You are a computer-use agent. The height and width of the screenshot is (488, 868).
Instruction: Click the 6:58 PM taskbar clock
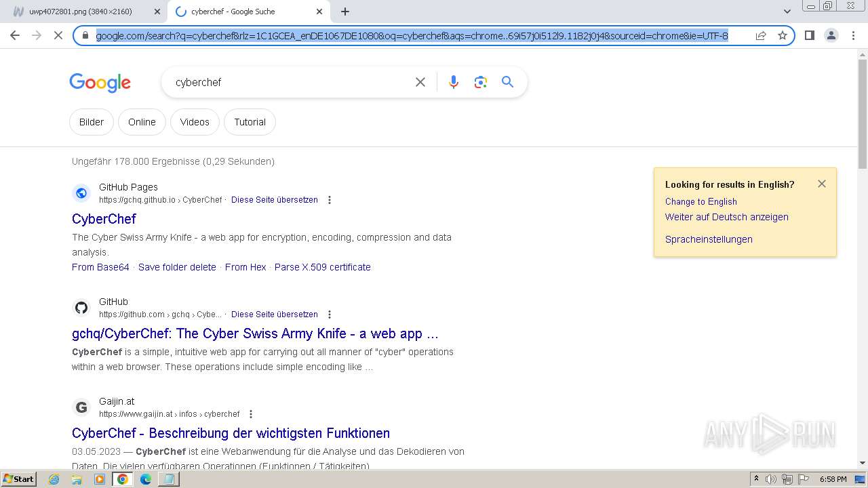click(x=833, y=479)
